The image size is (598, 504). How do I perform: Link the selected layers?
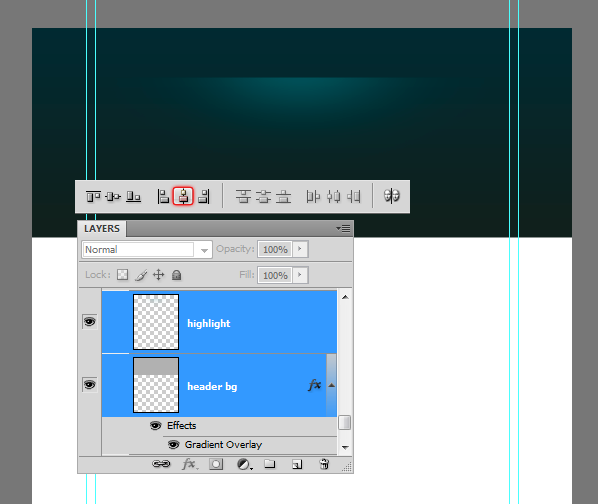161,464
